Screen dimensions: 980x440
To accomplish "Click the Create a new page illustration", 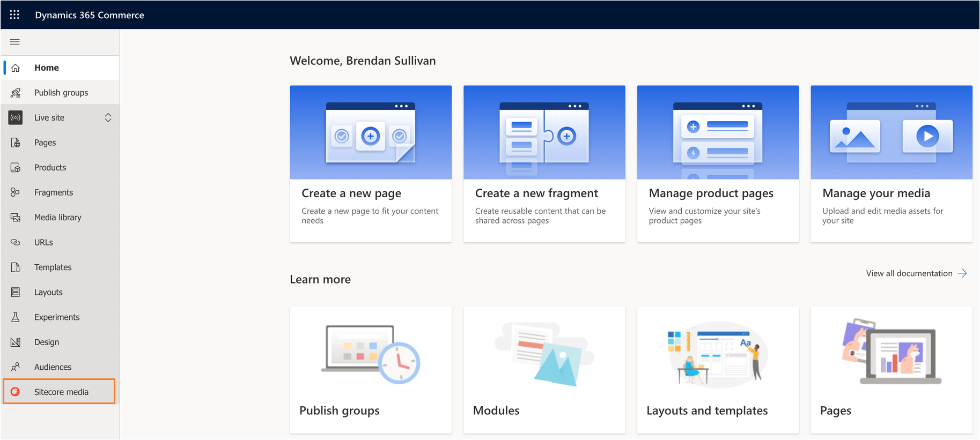I will 371,132.
